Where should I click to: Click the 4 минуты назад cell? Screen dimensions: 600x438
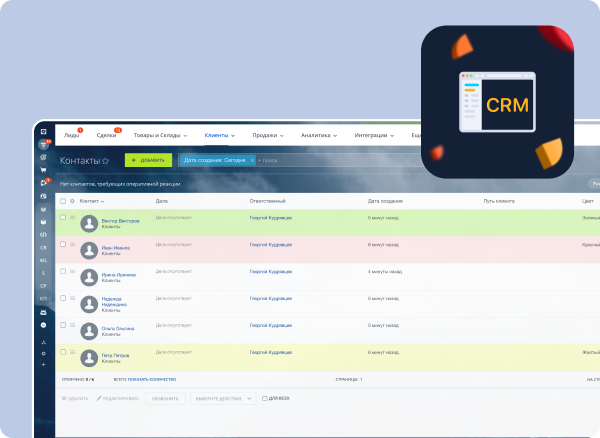pyautogui.click(x=385, y=272)
